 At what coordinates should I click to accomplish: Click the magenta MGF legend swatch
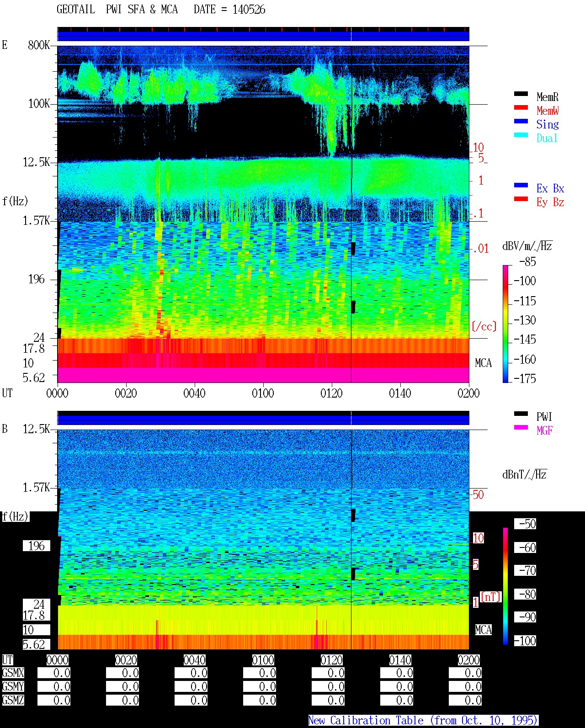(521, 427)
